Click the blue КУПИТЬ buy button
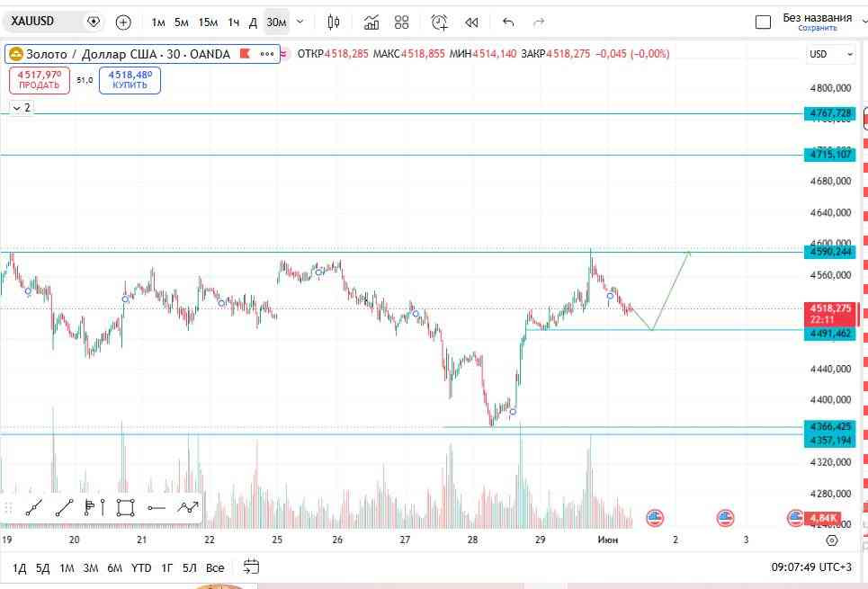Image resolution: width=868 pixels, height=589 pixels. click(x=130, y=80)
